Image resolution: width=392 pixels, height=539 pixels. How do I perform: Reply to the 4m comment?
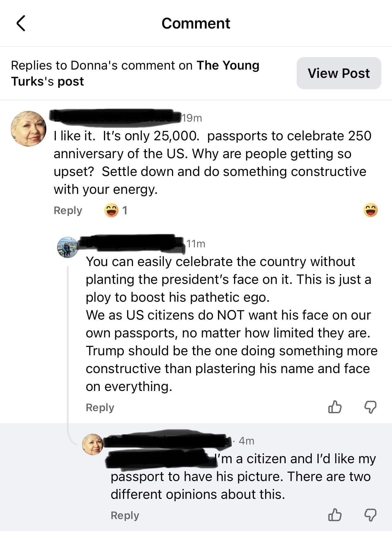[125, 516]
